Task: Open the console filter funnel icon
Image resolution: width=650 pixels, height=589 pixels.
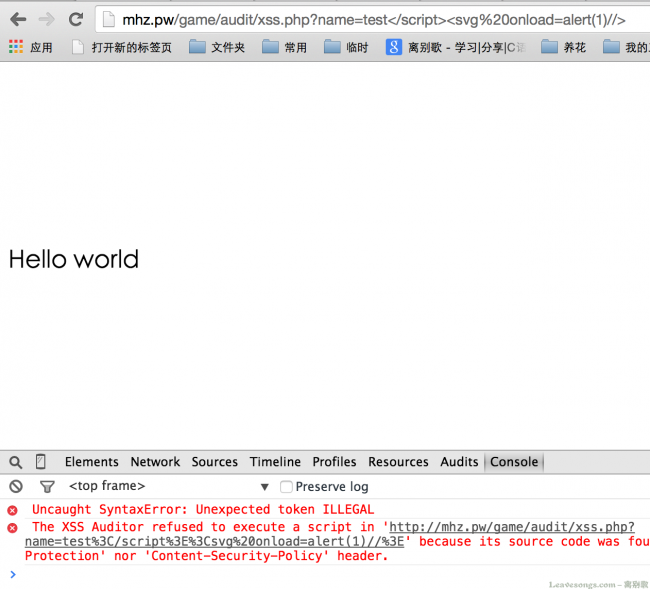Action: (x=46, y=487)
